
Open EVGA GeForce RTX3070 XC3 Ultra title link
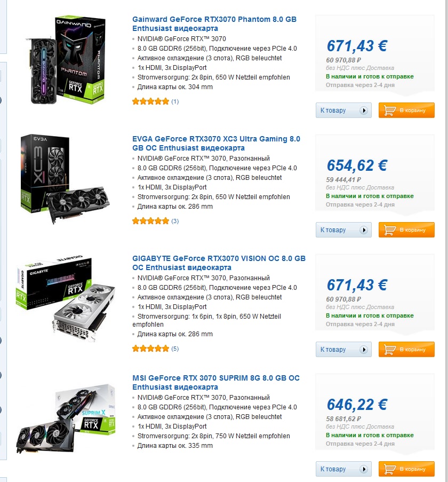(216, 143)
